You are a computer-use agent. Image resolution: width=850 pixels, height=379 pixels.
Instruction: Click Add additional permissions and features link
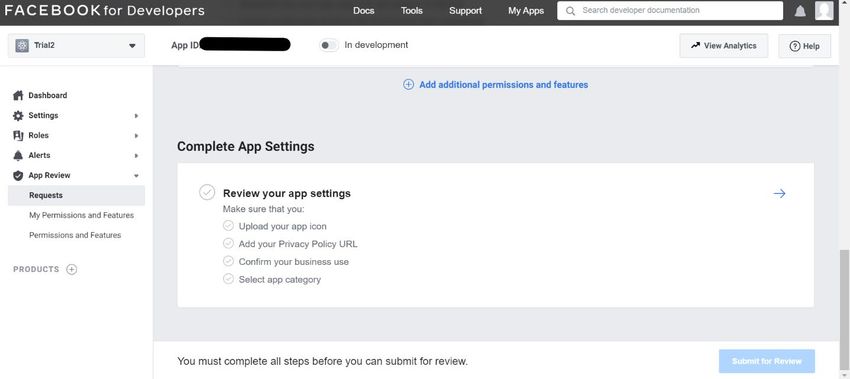504,85
